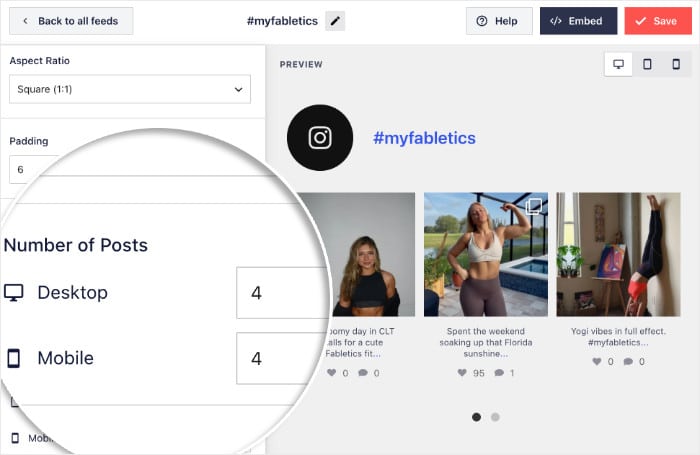Switch preview to mobile phone view icon
Screen dimensions: 700x455
(676, 64)
